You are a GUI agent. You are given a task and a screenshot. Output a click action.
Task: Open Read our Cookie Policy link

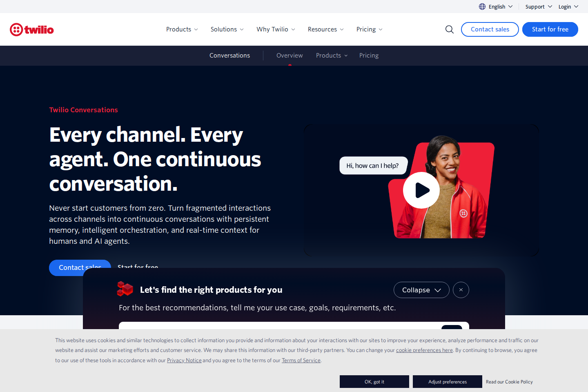(x=509, y=382)
